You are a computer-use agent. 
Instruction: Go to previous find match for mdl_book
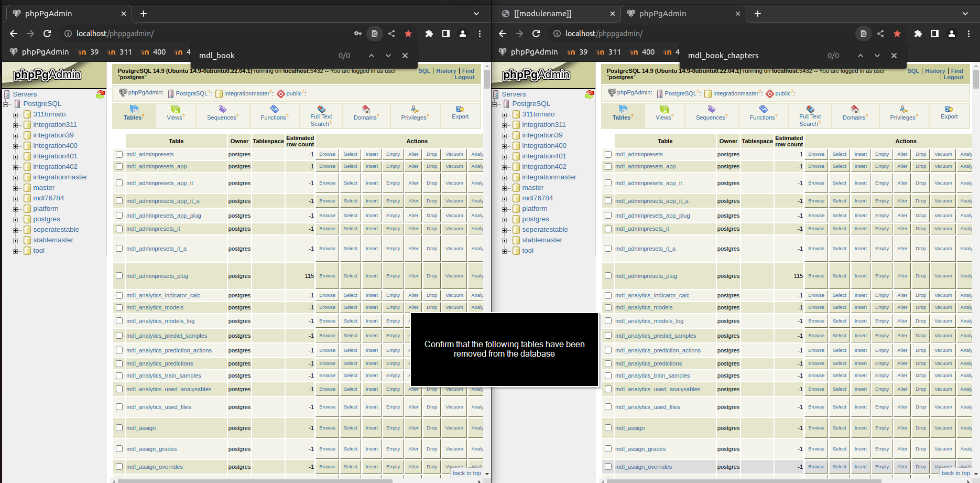[372, 56]
